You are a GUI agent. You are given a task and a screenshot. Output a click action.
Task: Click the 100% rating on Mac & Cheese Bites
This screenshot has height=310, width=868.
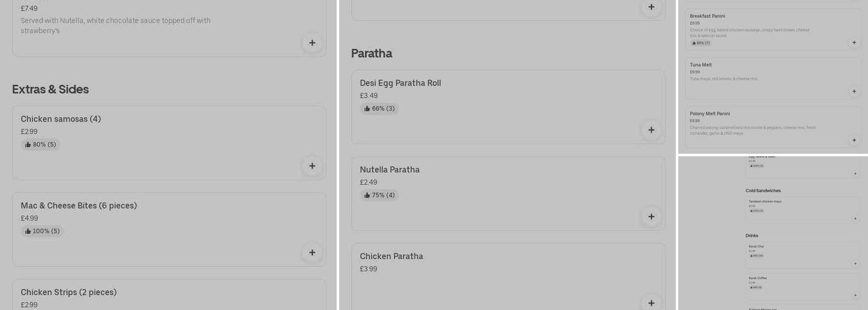tap(42, 231)
